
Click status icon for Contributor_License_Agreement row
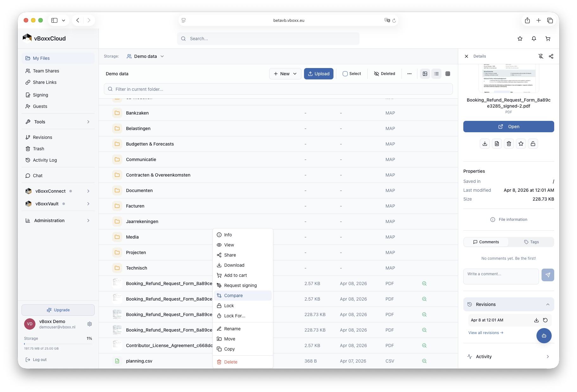click(424, 345)
